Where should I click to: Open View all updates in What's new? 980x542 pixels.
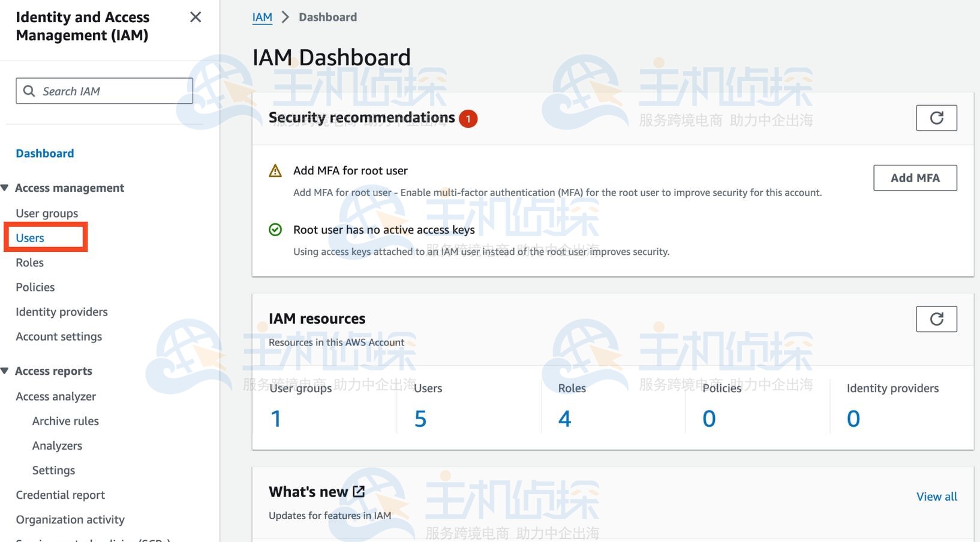[936, 496]
